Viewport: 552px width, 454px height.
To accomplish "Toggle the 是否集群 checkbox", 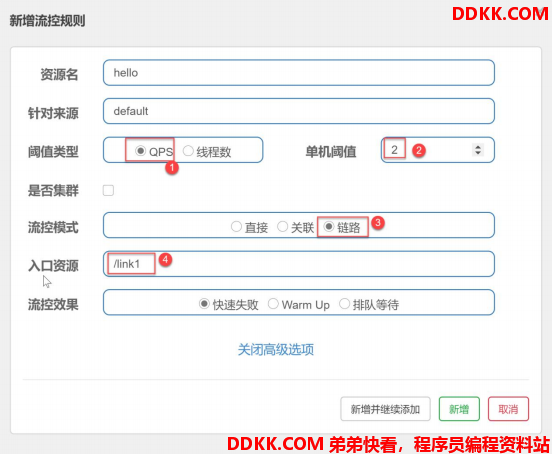I will [108, 190].
